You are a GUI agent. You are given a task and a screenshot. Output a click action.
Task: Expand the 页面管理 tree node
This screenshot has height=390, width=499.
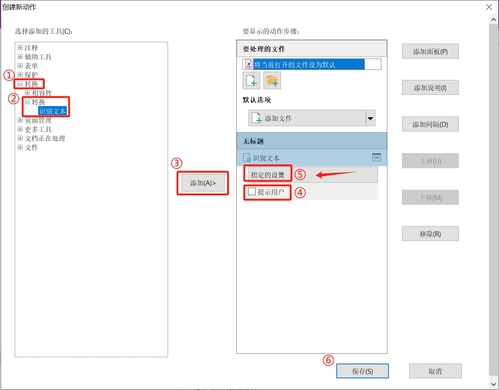click(20, 120)
